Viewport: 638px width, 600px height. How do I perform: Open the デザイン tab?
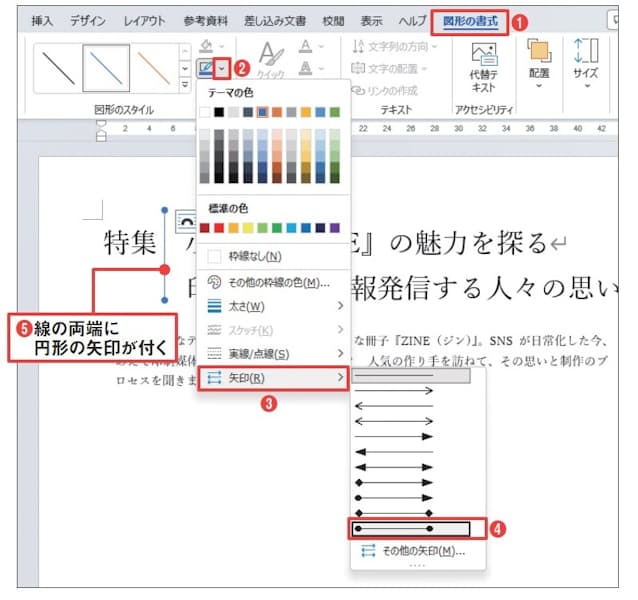click(88, 21)
